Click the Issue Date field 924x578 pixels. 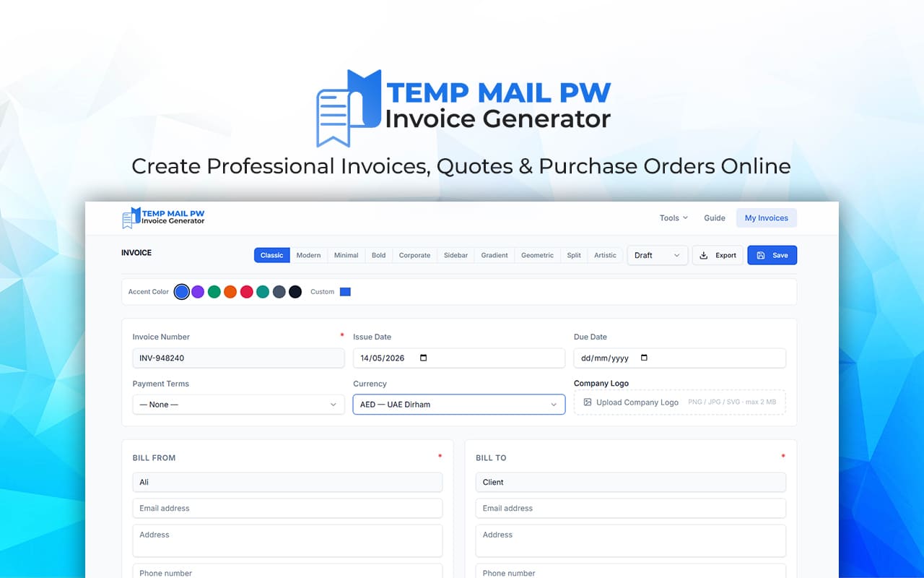click(x=459, y=358)
